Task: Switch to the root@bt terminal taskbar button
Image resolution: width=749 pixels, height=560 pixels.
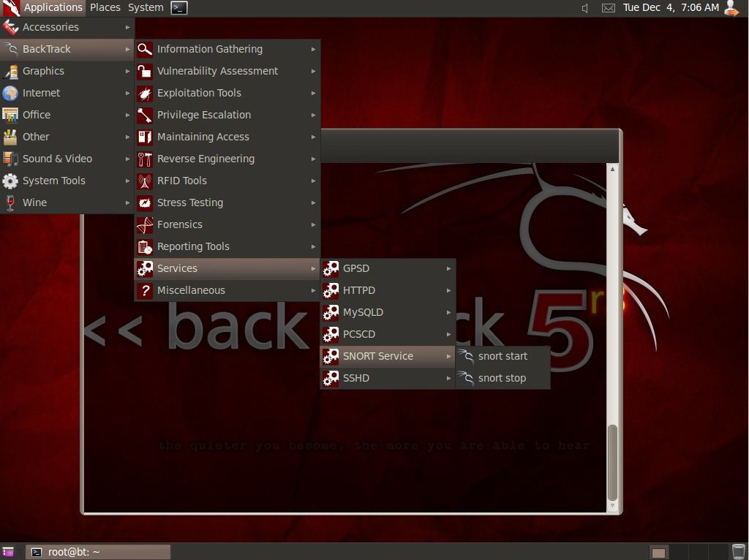Action: click(x=98, y=553)
